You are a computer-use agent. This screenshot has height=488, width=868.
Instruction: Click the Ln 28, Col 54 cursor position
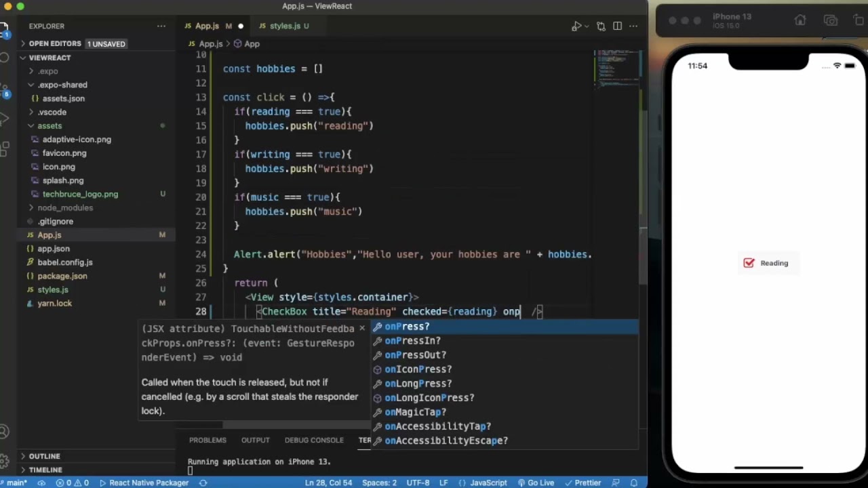pos(329,483)
